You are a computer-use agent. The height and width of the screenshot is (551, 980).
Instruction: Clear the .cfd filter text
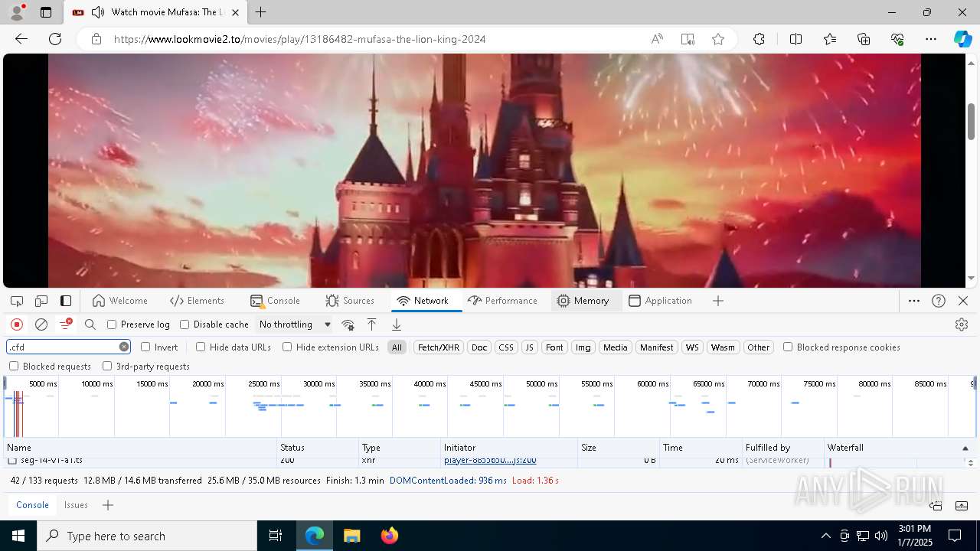[x=124, y=347]
